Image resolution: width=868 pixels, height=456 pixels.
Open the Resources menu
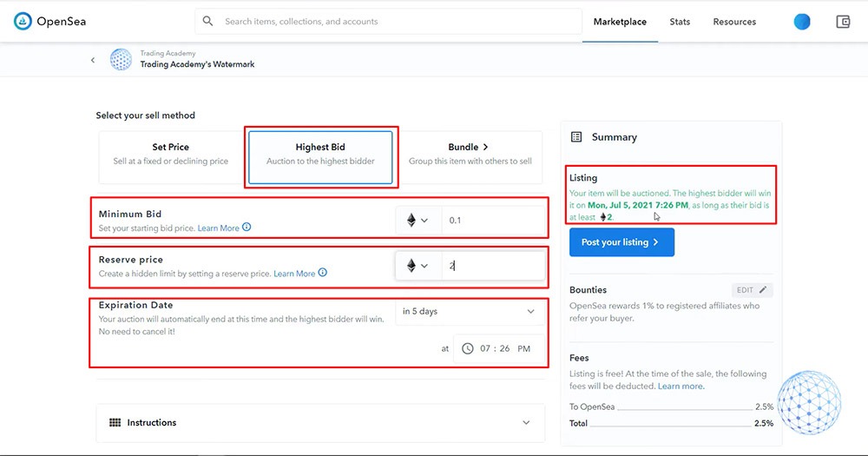734,22
